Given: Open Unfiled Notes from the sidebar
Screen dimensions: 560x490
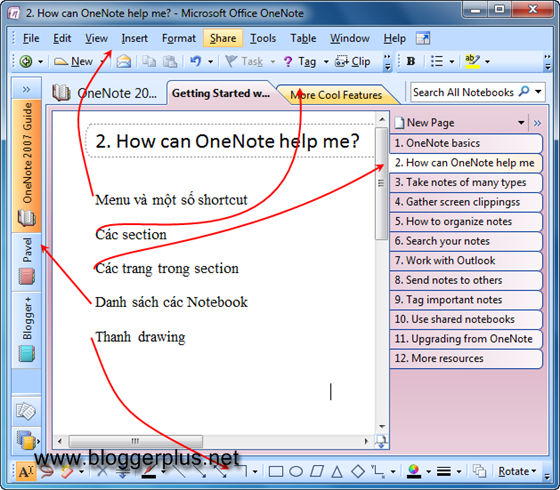Looking at the screenshot, I should tap(26, 411).
